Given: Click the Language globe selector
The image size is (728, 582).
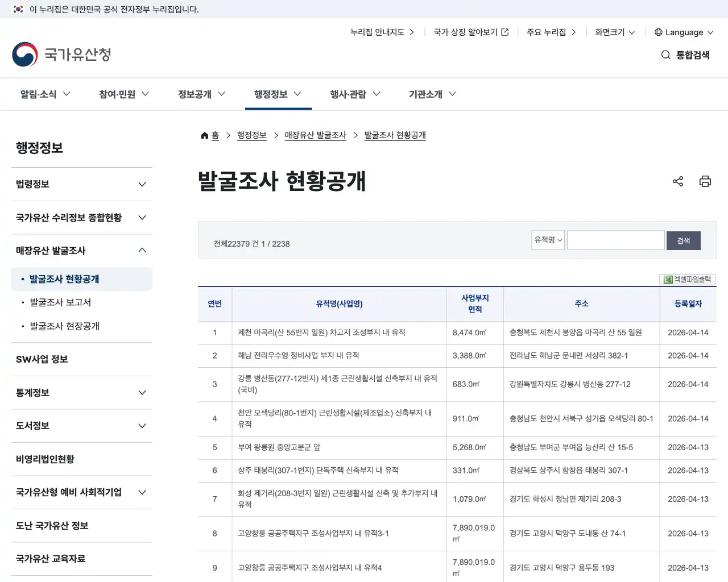Looking at the screenshot, I should pos(684,32).
